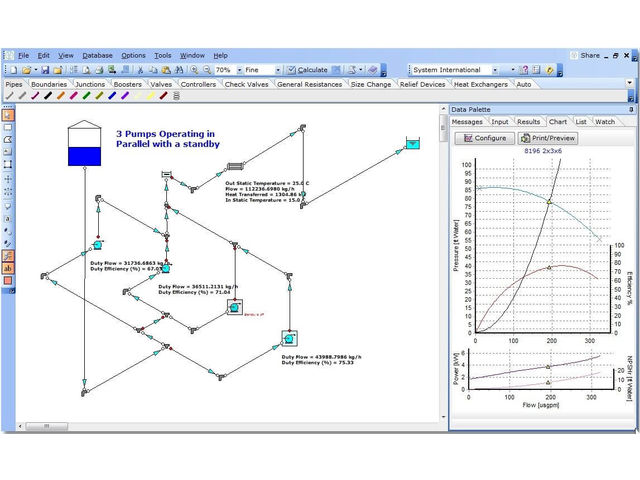Click the Print/Preview button
Image resolution: width=640 pixels, height=480 pixels.
tap(548, 138)
